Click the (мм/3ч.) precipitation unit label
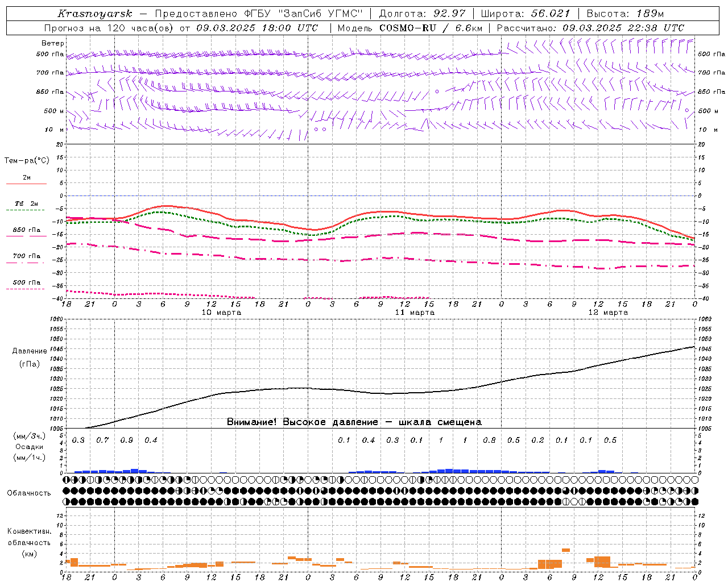Screen dimensions: 728x582 pyautogui.click(x=30, y=436)
